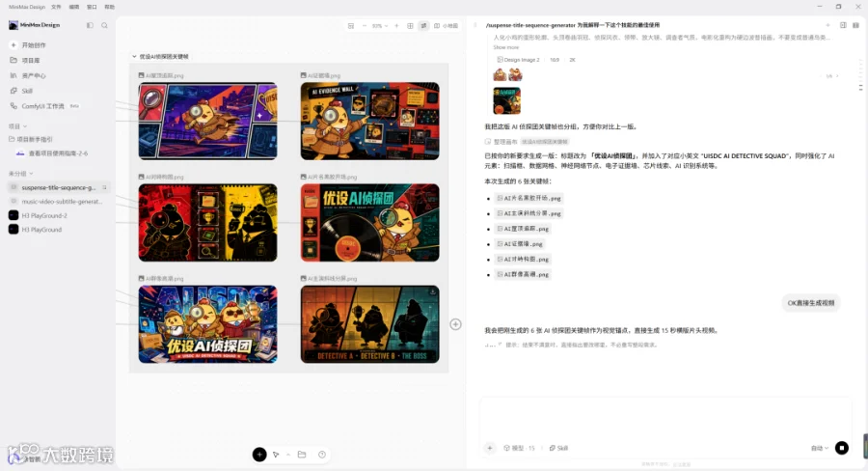Click MiniMax Design menu bar title

click(x=27, y=7)
